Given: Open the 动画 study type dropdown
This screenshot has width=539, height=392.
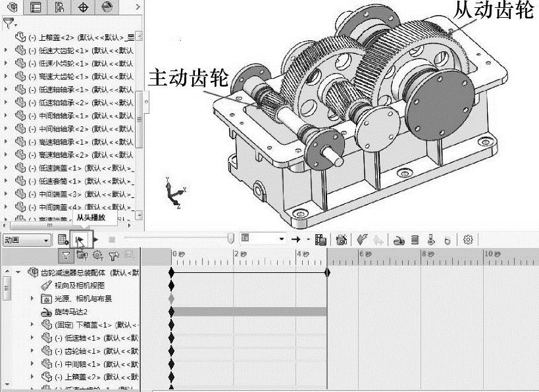Looking at the screenshot, I should (x=26, y=240).
